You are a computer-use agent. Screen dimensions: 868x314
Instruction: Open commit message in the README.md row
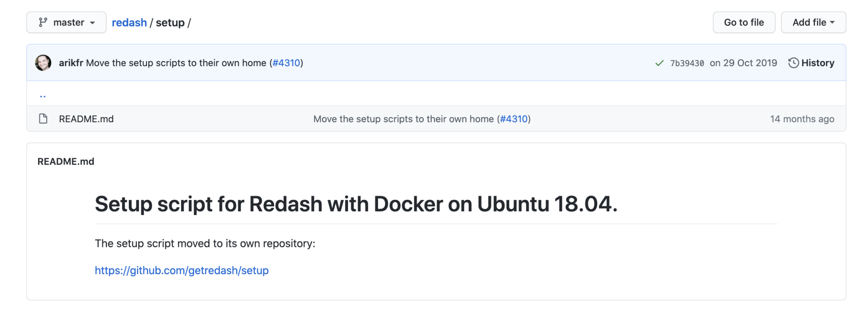[403, 119]
